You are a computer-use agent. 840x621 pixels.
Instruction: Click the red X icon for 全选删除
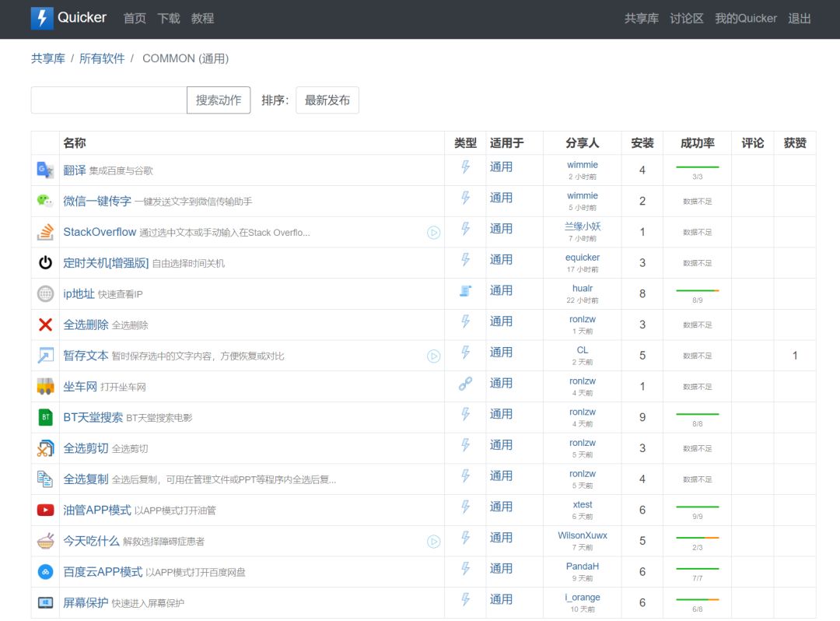point(45,325)
